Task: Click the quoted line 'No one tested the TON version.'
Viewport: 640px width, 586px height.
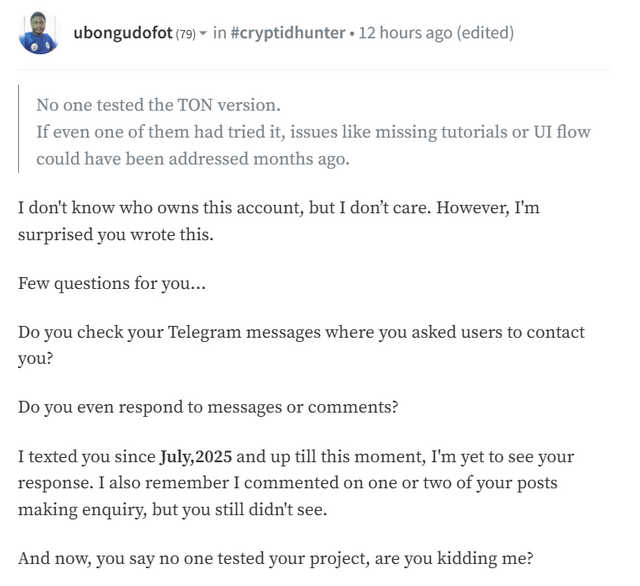Action: coord(158,105)
